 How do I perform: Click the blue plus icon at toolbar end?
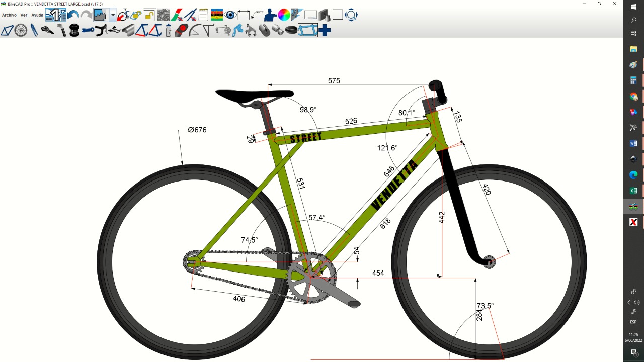(x=325, y=30)
